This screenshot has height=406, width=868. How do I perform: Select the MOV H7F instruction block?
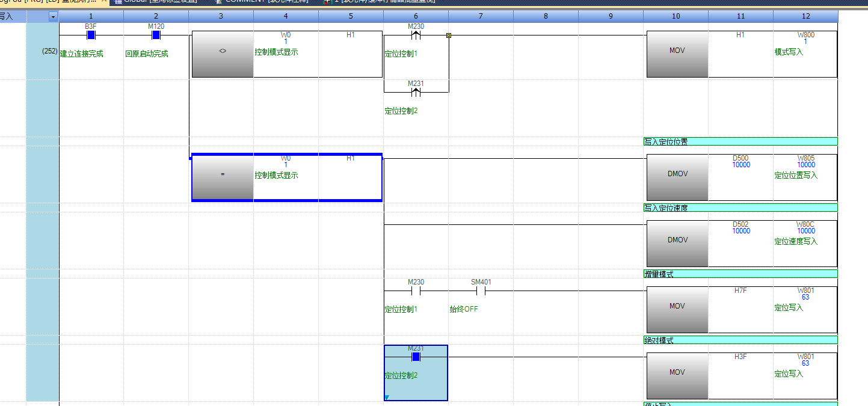[x=677, y=310]
